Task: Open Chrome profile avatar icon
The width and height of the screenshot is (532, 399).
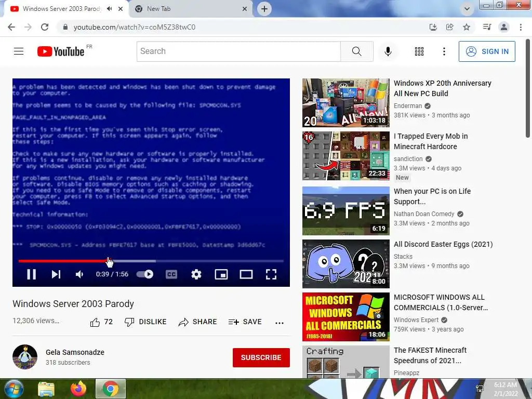Action: [504, 27]
